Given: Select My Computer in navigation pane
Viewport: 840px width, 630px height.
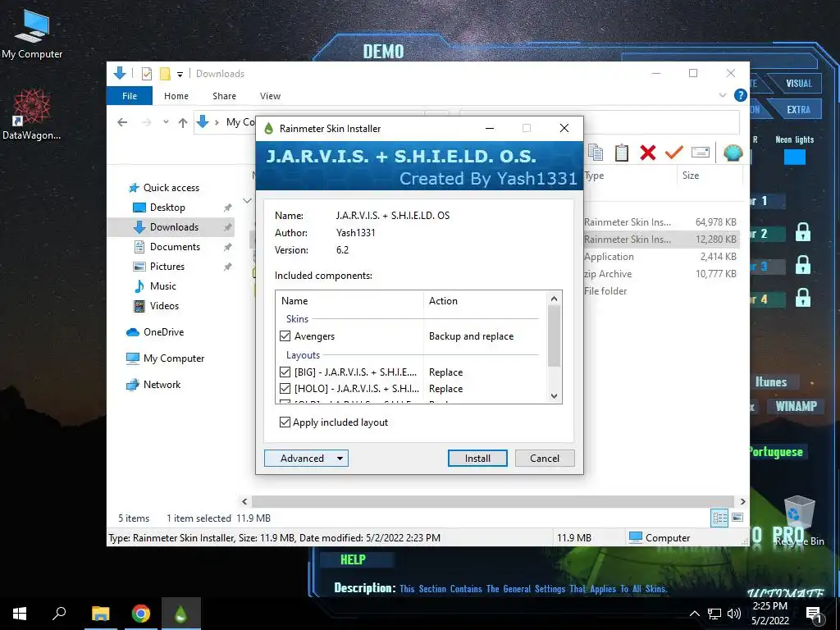Looking at the screenshot, I should coord(174,358).
